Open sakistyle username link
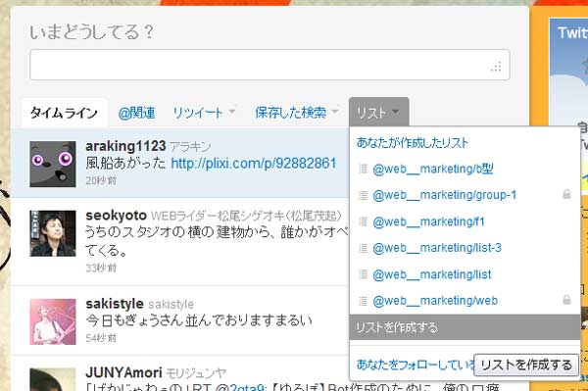The height and width of the screenshot is (391, 588). [115, 304]
